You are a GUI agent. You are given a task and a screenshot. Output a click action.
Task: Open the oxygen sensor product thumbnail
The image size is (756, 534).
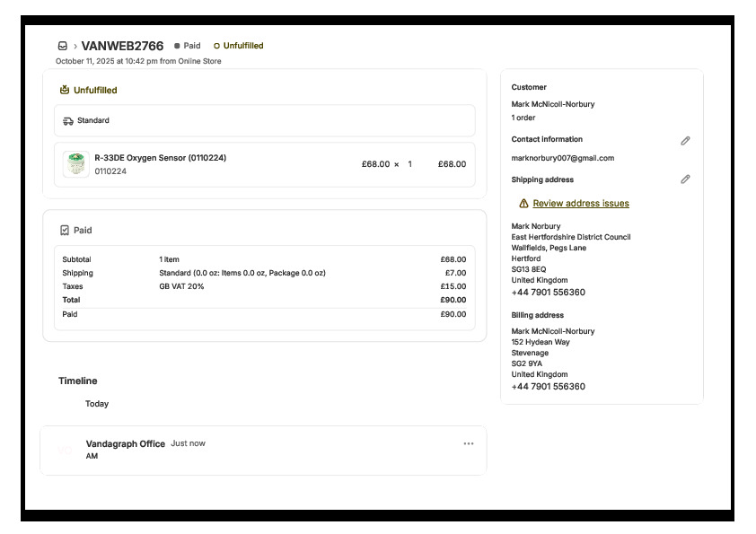pos(76,164)
